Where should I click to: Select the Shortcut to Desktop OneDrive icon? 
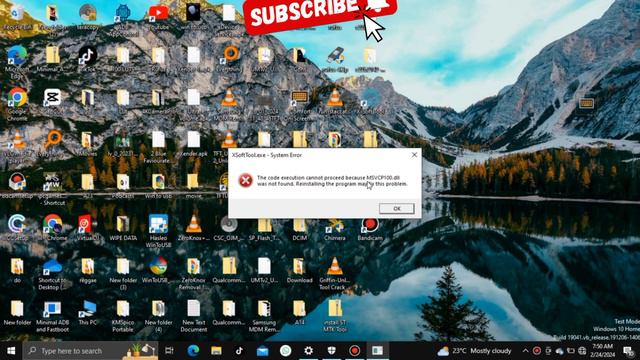coord(52,273)
